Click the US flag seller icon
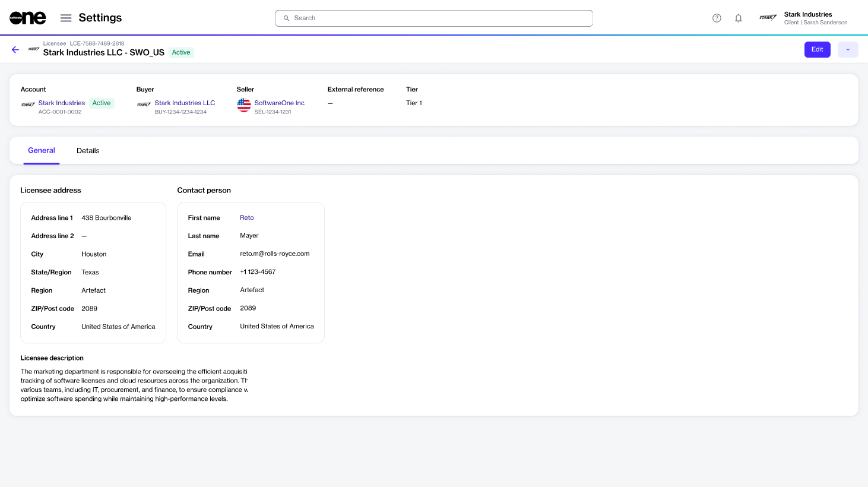This screenshot has height=487, width=868. tap(243, 105)
